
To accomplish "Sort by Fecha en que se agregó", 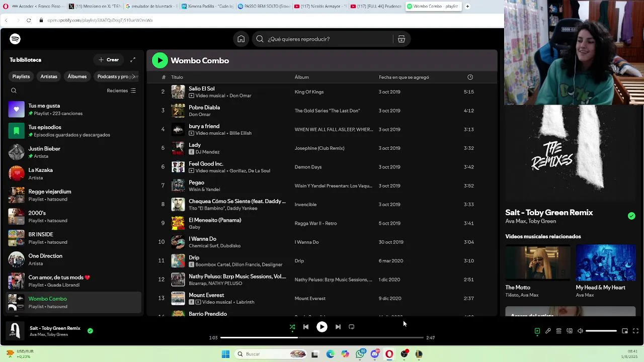I will [x=404, y=77].
